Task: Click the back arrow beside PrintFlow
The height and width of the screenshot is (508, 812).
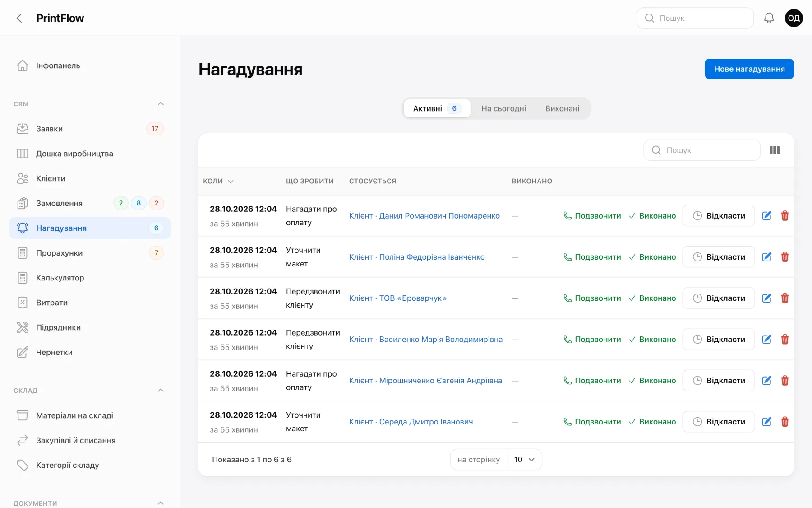Action: click(x=19, y=18)
